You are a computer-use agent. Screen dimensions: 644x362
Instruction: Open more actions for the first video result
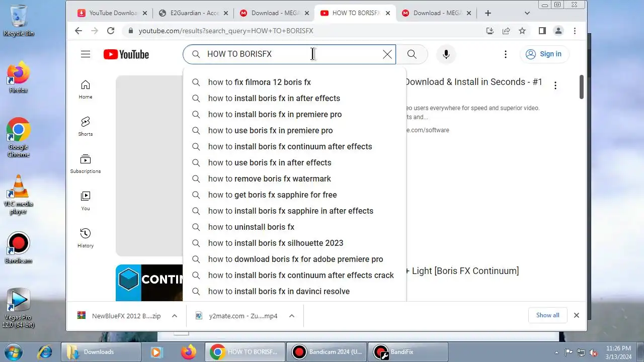[x=555, y=86]
